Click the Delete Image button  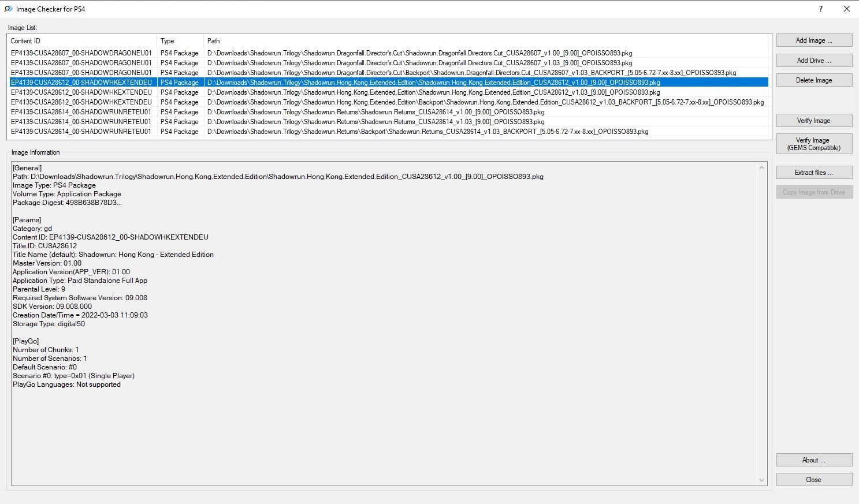(814, 80)
